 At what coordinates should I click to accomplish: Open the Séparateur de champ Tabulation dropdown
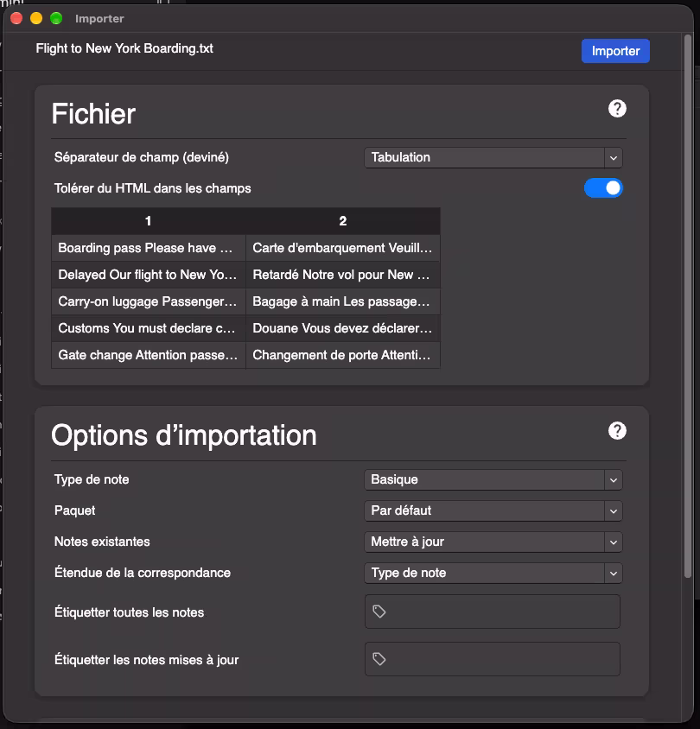point(493,157)
